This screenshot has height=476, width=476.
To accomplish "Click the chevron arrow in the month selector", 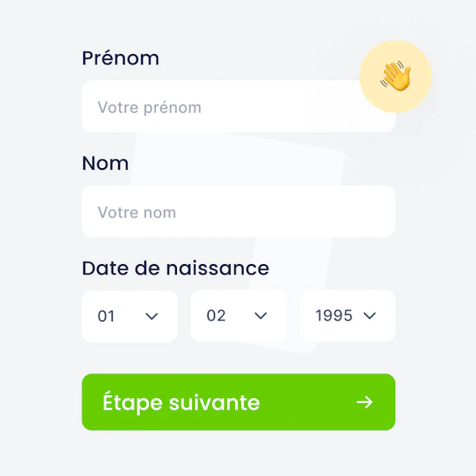I will coord(260,316).
